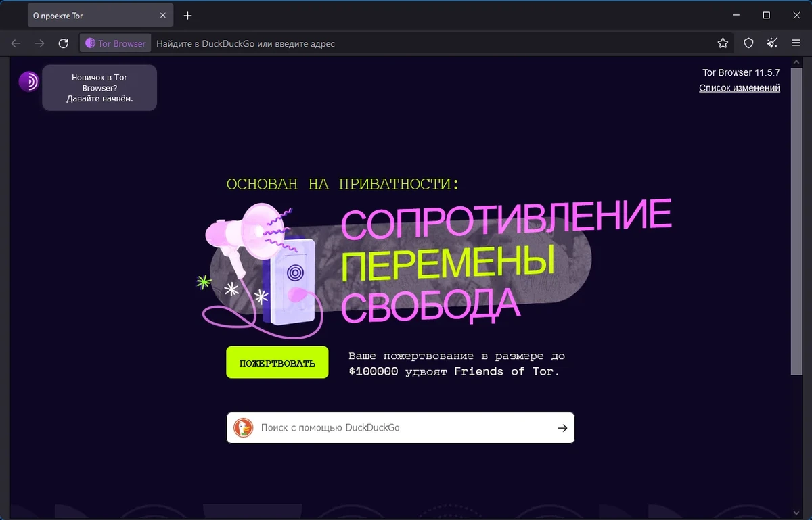Open the security level shield icon
Viewport: 812px width, 520px height.
click(748, 43)
